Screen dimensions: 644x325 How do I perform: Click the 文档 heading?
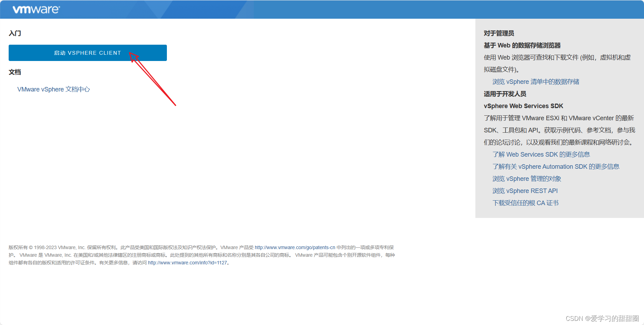(x=15, y=72)
